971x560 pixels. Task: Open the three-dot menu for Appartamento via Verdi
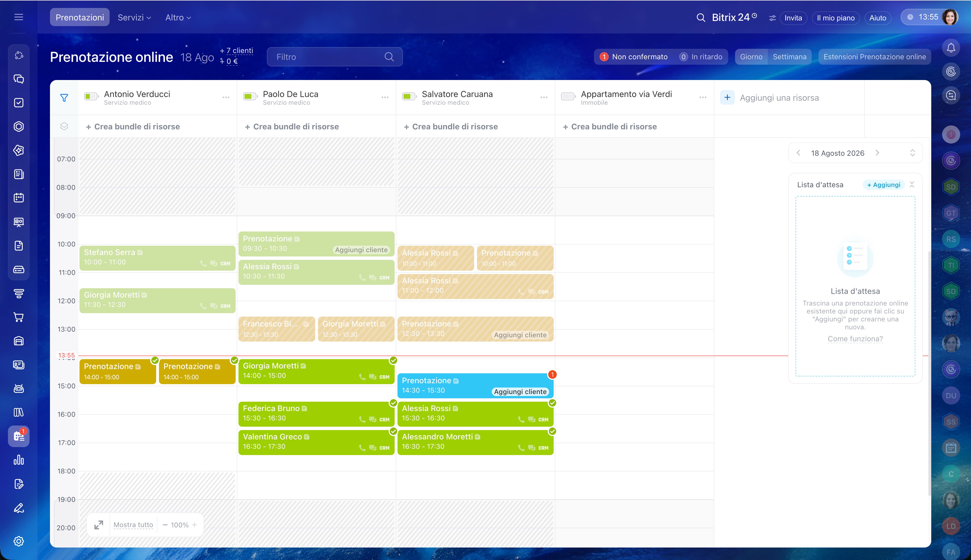click(x=703, y=97)
